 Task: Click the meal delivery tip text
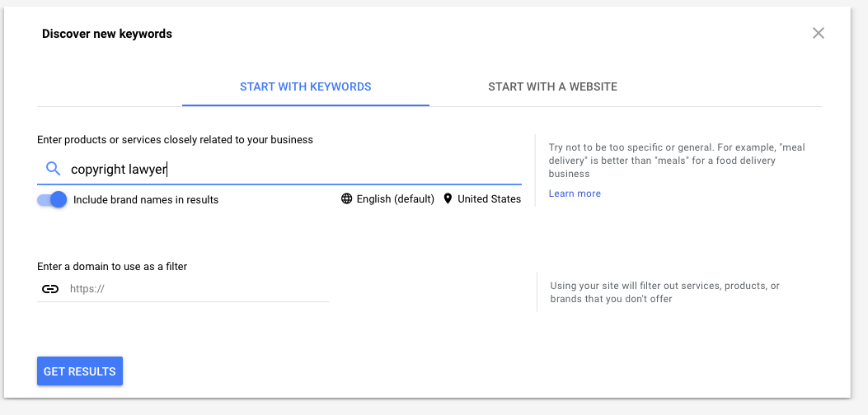pos(677,161)
